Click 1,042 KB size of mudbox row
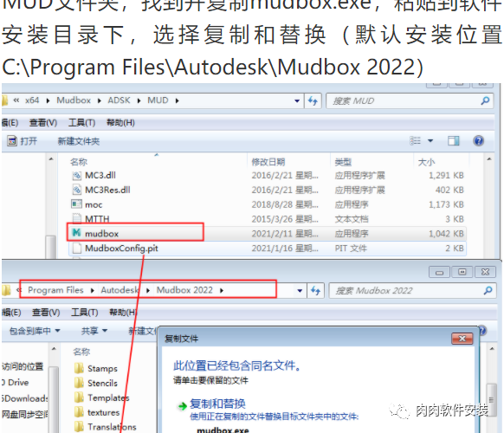This screenshot has width=504, height=433. click(446, 234)
